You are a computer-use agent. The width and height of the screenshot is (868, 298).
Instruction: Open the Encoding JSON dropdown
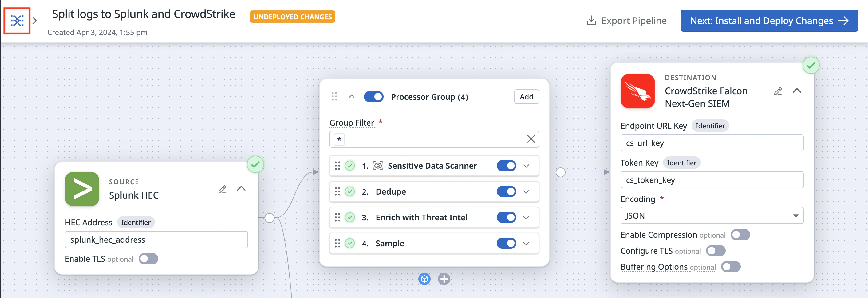pyautogui.click(x=711, y=216)
